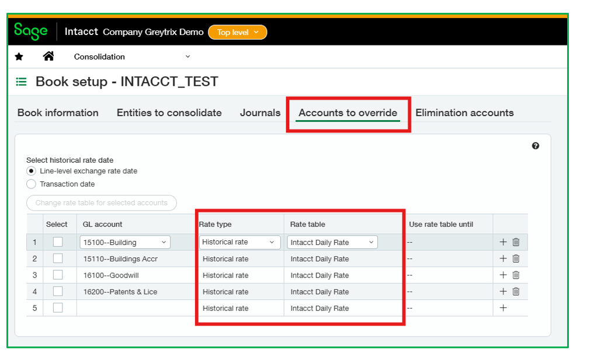
Task: Click the Sage logo
Action: point(31,32)
